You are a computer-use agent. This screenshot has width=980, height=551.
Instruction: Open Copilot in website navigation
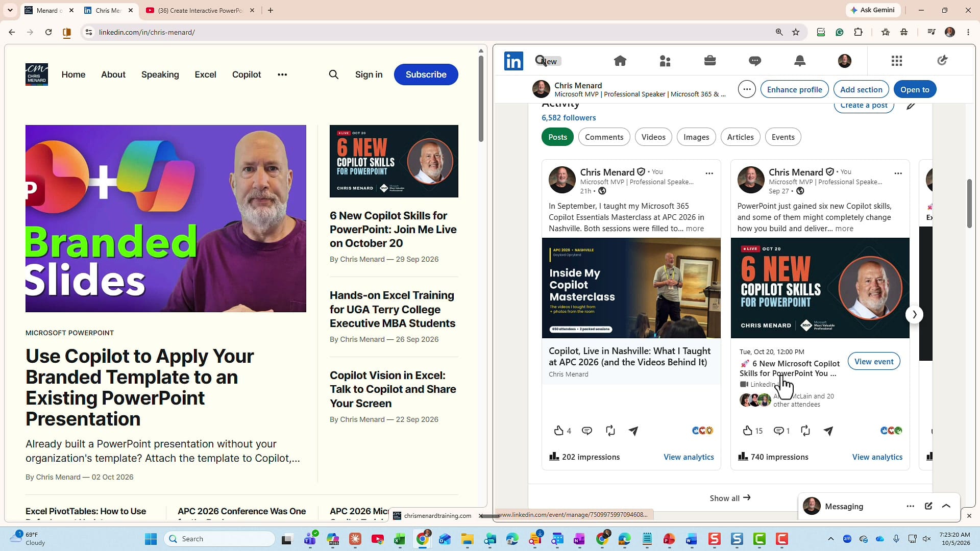pyautogui.click(x=247, y=74)
